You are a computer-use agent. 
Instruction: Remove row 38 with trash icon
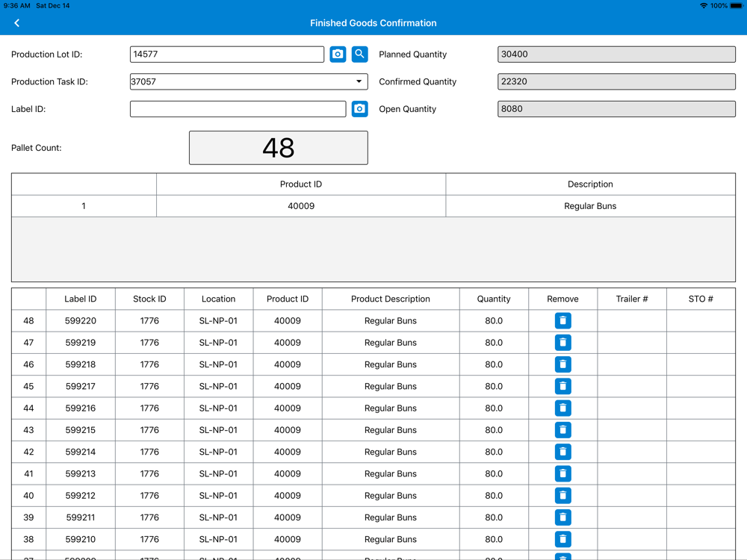562,539
